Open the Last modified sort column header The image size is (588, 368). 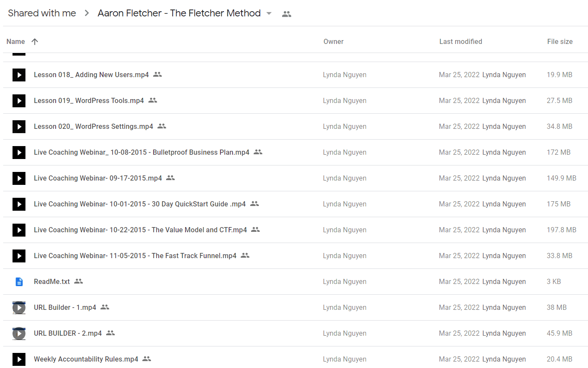click(461, 41)
